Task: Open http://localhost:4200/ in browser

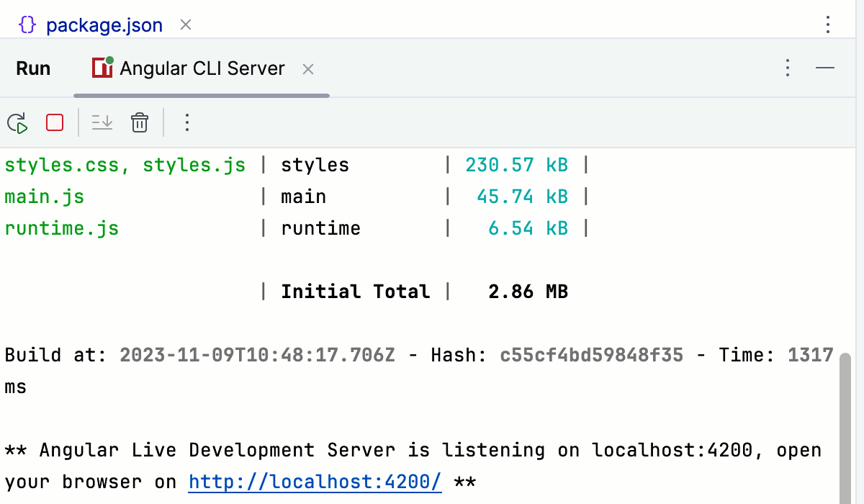Action: (315, 482)
